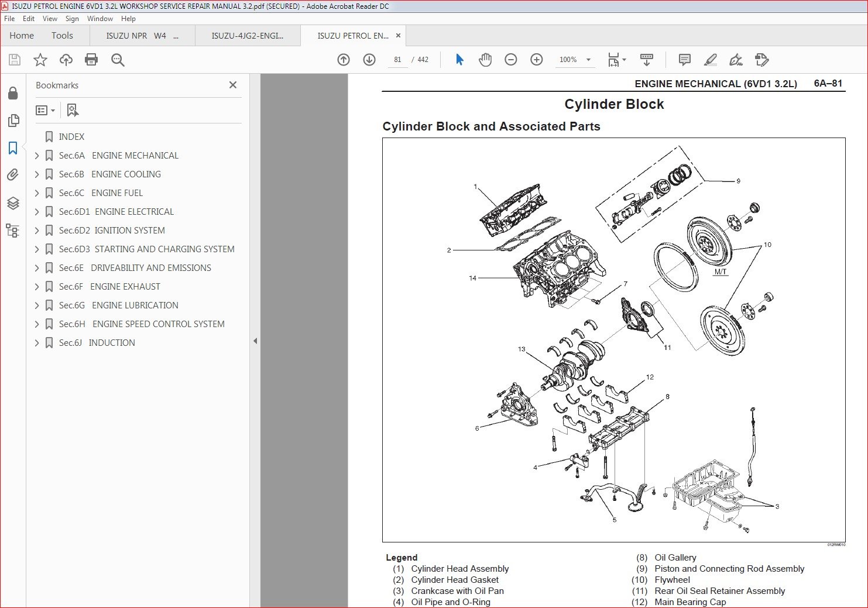Open the Sign menu
Image resolution: width=868 pixels, height=608 pixels.
click(72, 19)
